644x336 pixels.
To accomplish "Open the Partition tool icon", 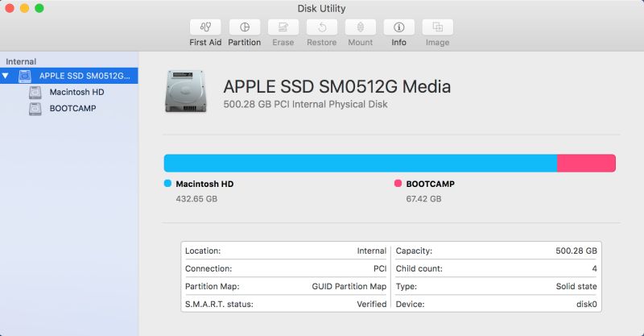I will [x=245, y=27].
